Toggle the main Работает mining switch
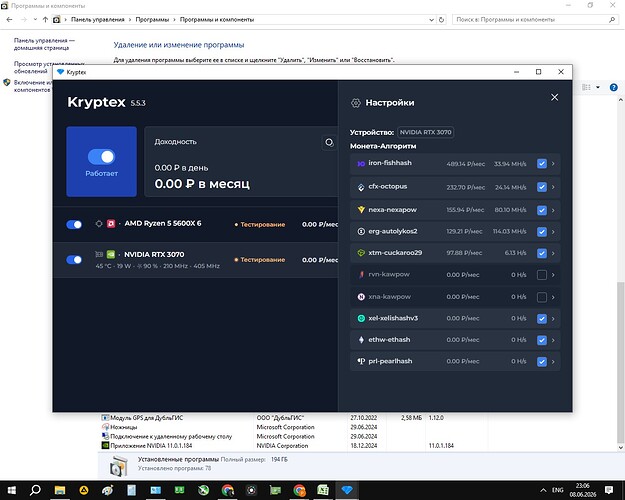 coord(101,157)
